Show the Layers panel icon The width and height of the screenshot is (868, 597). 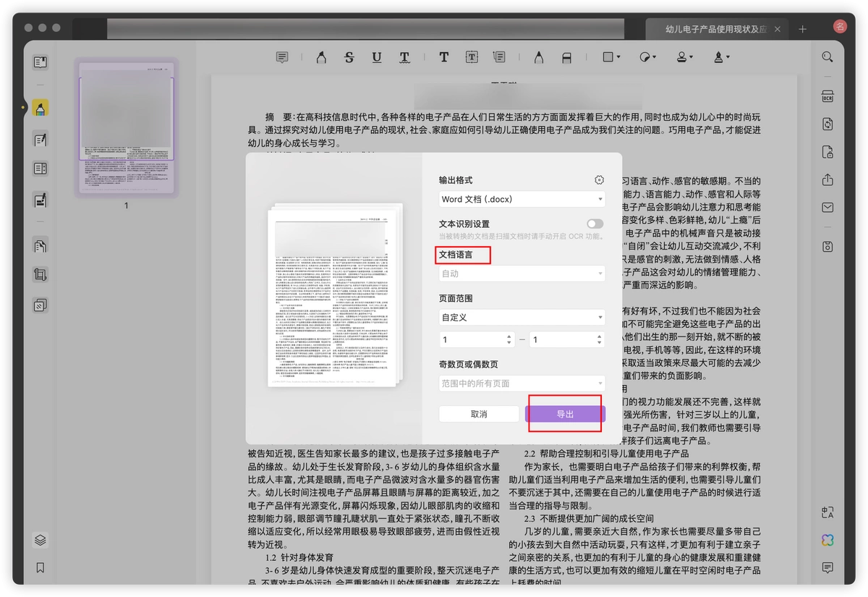click(x=41, y=540)
